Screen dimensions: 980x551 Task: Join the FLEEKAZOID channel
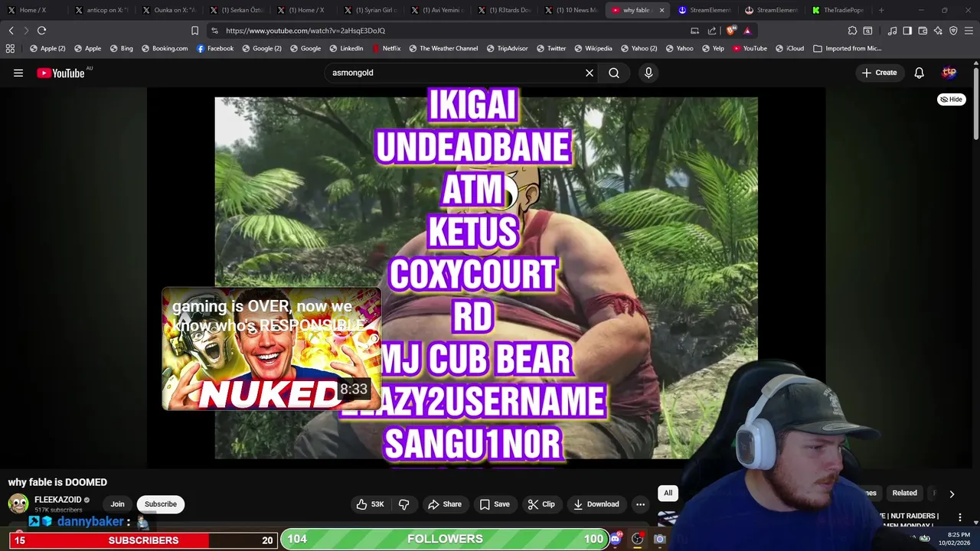pyautogui.click(x=117, y=504)
